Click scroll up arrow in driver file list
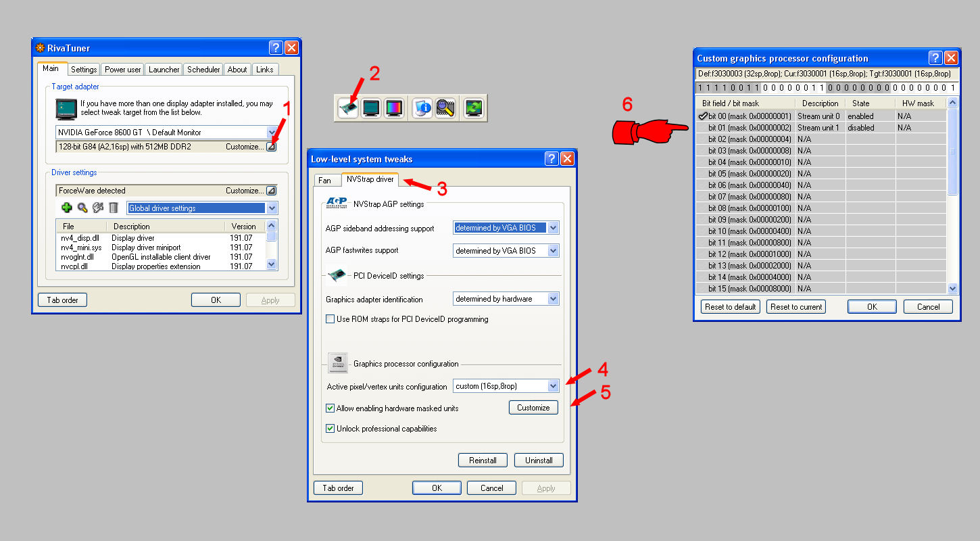980x541 pixels. pyautogui.click(x=272, y=226)
